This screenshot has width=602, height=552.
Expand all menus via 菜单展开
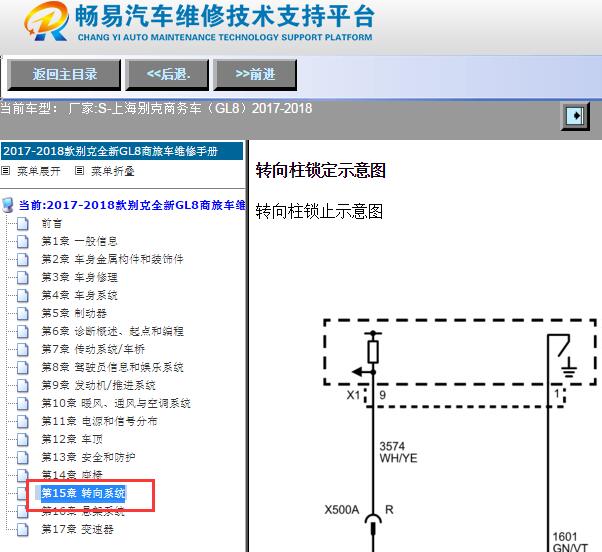click(38, 171)
